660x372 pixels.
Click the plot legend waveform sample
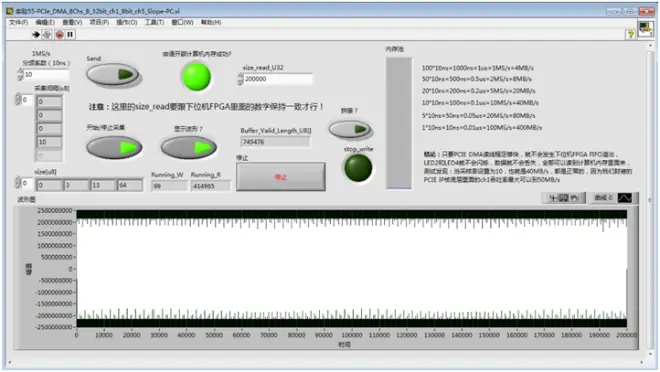pyautogui.click(x=625, y=197)
